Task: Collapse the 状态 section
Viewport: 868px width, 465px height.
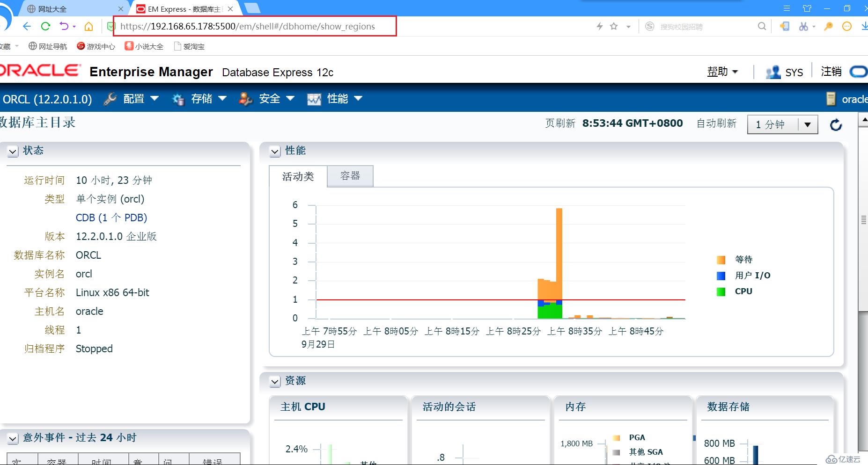Action: pos(13,151)
